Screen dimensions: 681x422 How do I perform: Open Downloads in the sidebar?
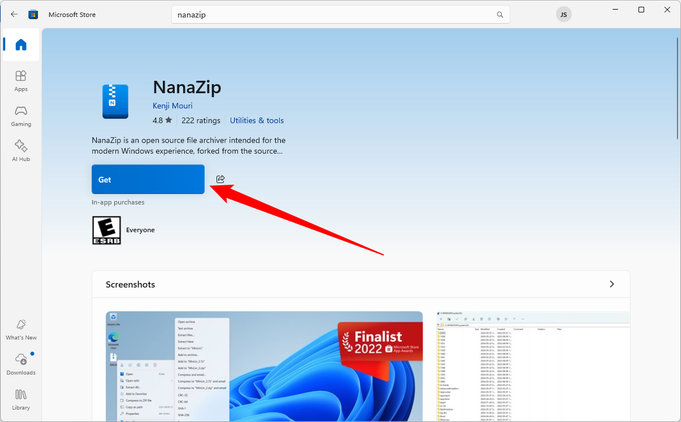[x=21, y=365]
